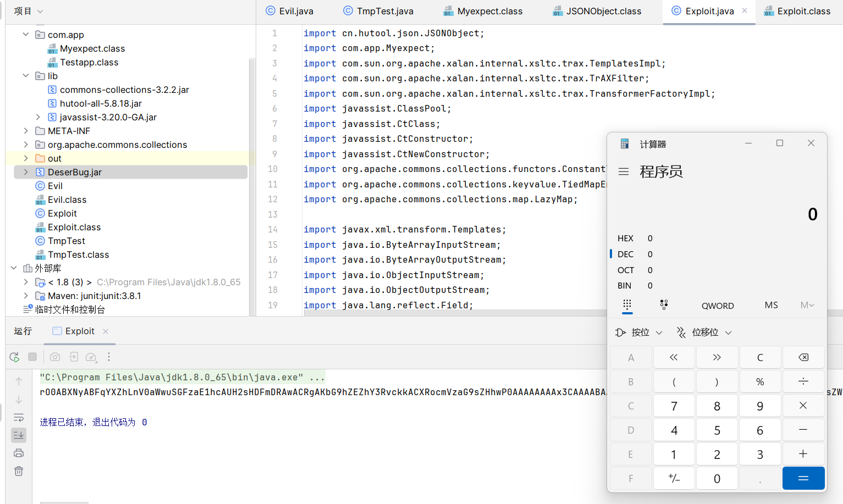Click the minus key in calculator
The image size is (843, 504).
[x=803, y=430]
